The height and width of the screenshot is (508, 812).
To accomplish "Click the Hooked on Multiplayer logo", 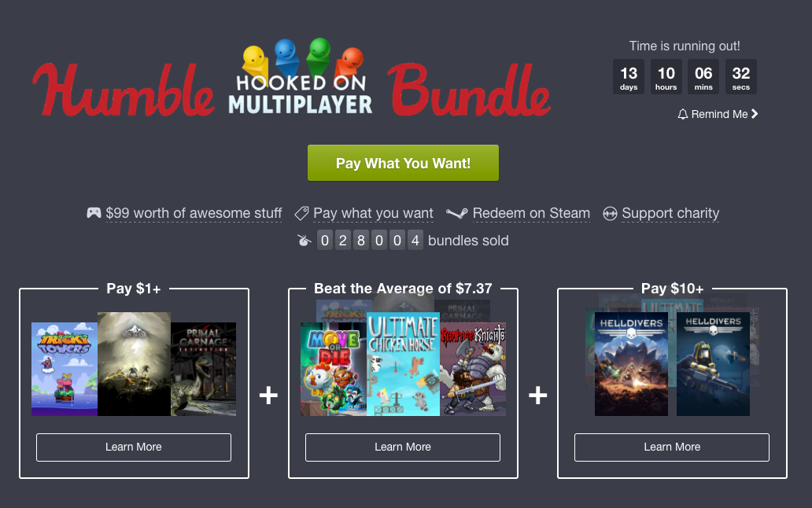I will pos(301,76).
